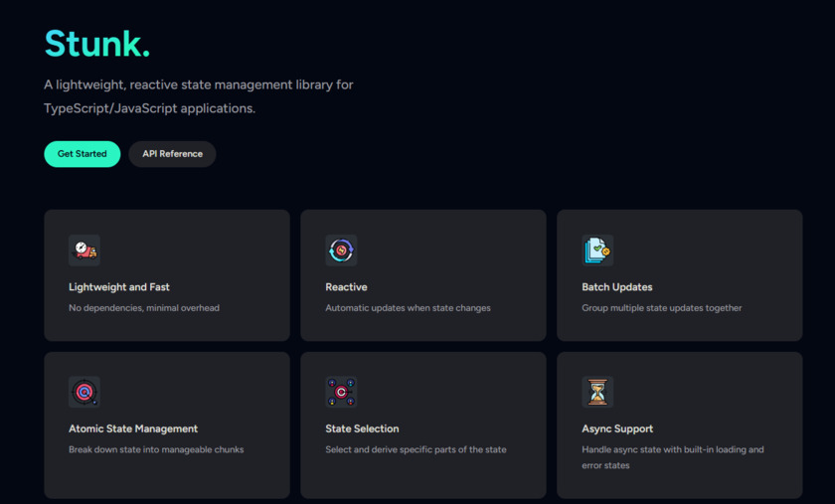
Task: Click the Lightweight and Fast speedometer icon
Action: click(84, 251)
